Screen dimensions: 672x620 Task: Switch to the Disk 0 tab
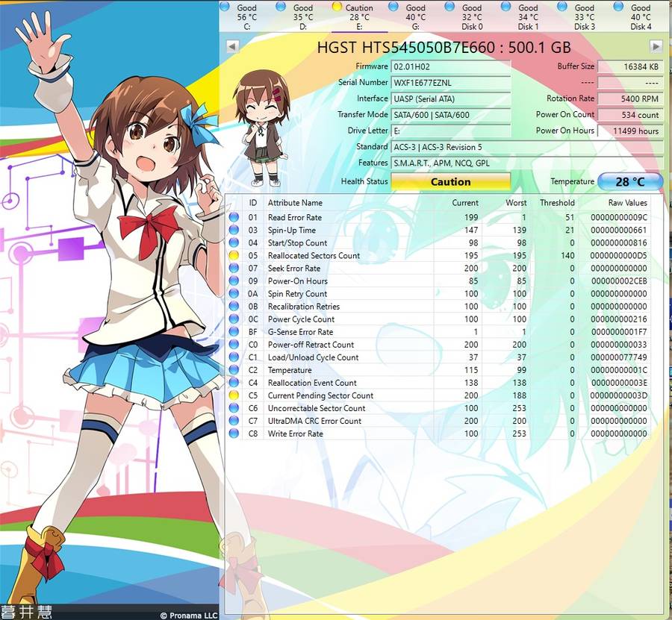tap(471, 17)
